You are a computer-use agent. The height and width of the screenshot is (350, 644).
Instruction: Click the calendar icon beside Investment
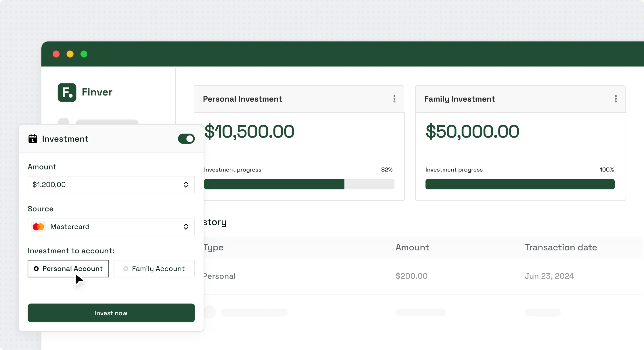(33, 139)
